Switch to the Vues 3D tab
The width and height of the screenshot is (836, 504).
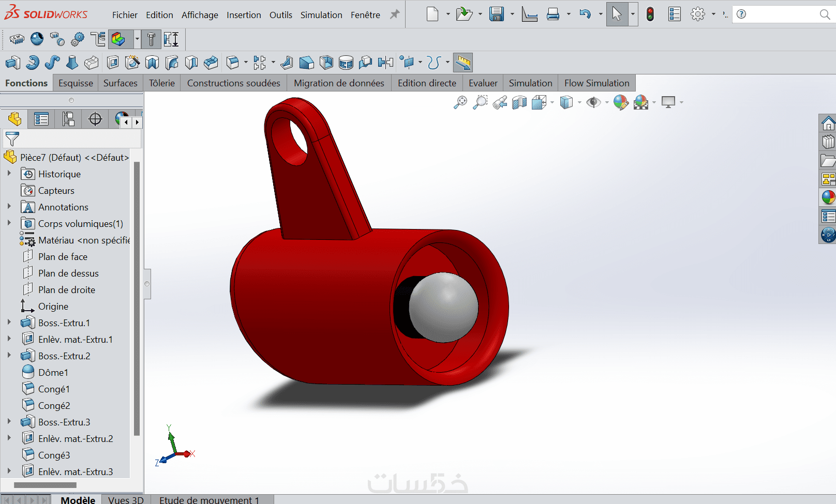[x=126, y=499]
